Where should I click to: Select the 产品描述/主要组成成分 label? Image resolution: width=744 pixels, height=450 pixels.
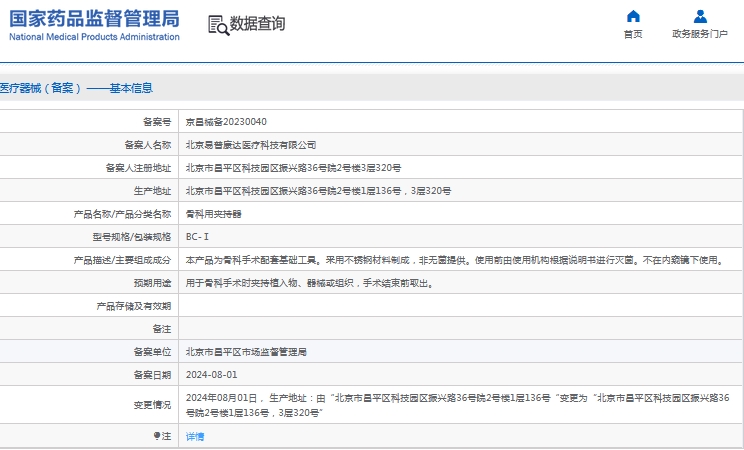[122, 260]
